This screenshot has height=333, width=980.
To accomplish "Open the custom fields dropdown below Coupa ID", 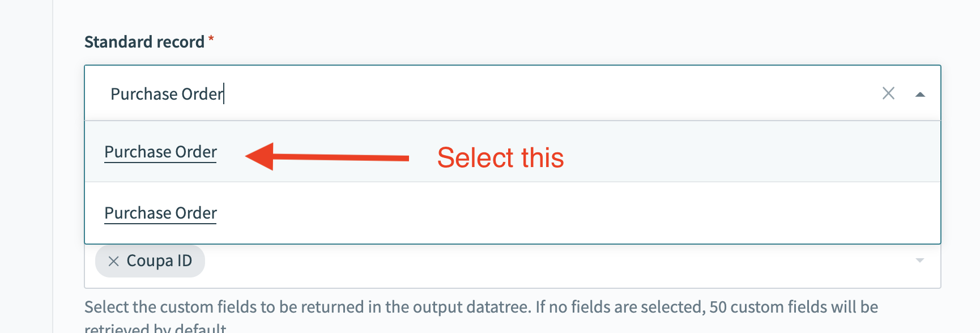I will (919, 261).
